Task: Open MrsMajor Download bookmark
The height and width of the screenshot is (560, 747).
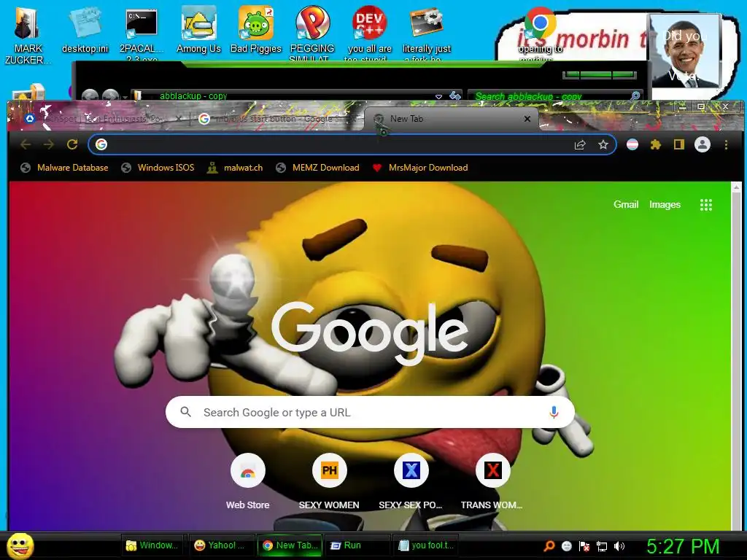Action: [x=420, y=168]
